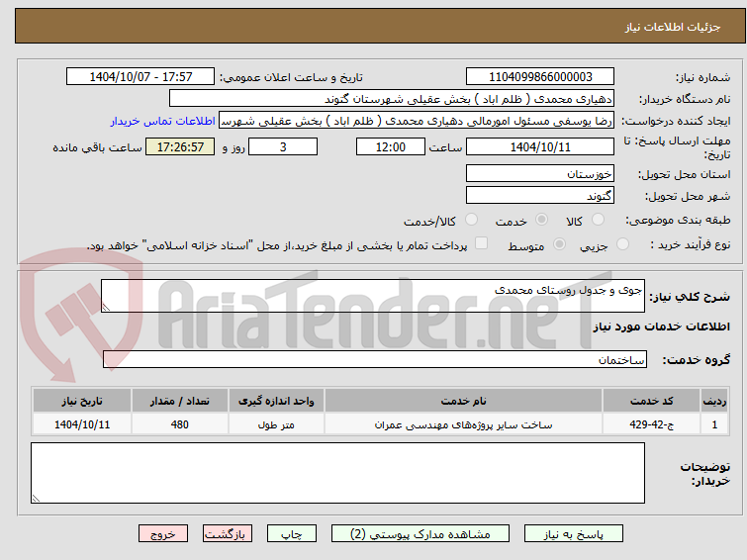The width and height of the screenshot is (747, 560).
Task: Open the اطلاعات تماس خریدار link
Action: coord(163,121)
